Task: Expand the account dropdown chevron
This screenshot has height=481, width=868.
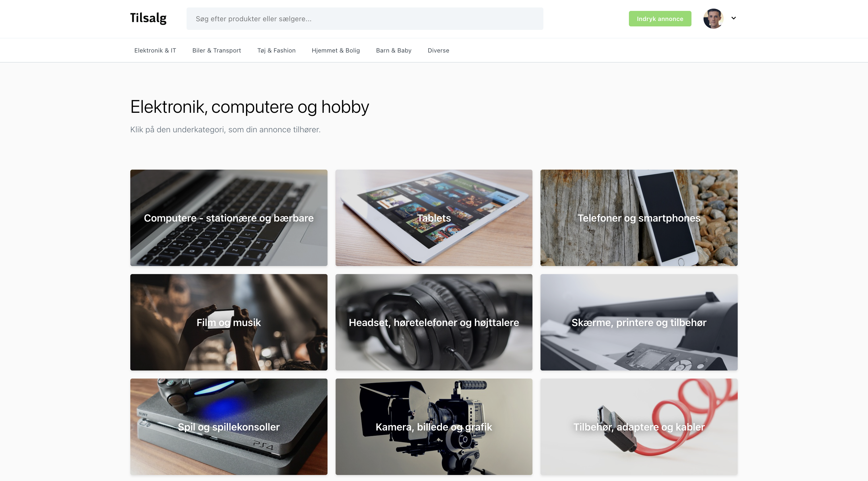Action: (x=734, y=18)
